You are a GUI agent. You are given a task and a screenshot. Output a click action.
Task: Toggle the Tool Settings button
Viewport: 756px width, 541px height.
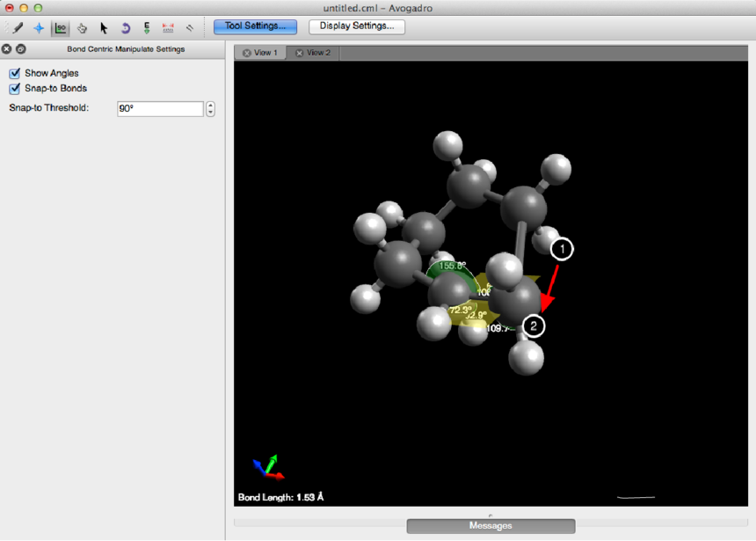coord(255,26)
